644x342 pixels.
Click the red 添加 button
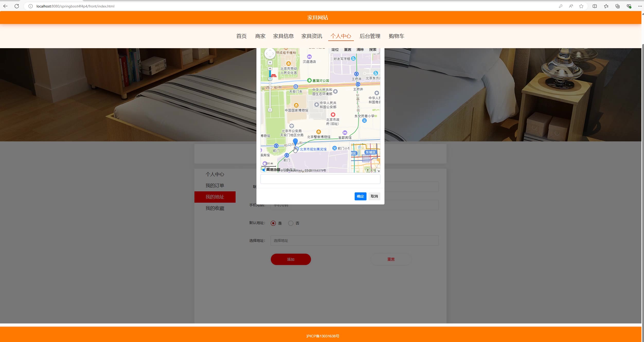[x=291, y=259]
